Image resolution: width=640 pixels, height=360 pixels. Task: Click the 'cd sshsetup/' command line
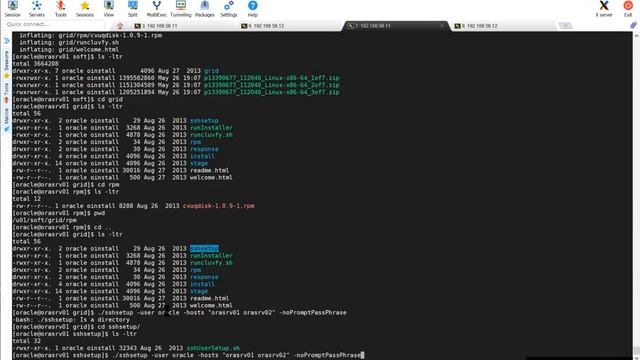[76, 327]
